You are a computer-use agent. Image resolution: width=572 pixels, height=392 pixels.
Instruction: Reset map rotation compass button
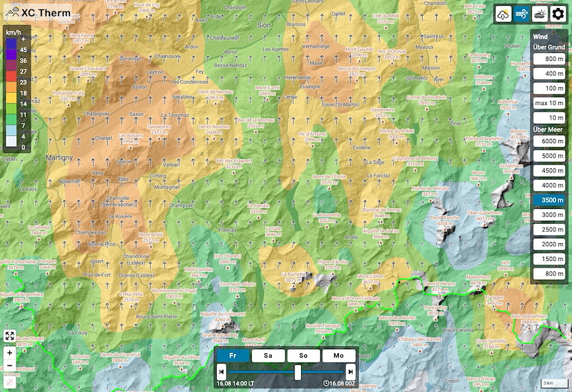pos(10,382)
